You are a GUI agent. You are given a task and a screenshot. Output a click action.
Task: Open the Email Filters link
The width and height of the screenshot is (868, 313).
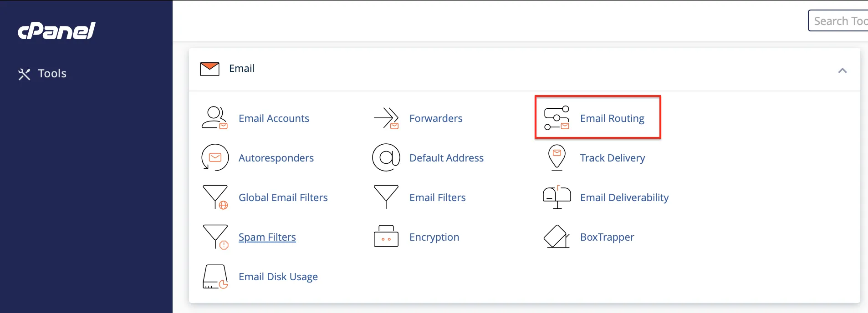[437, 197]
